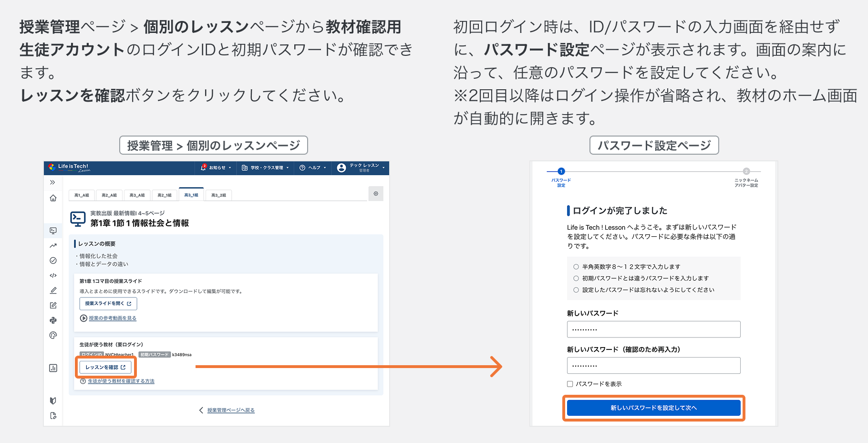Click the 情報とデータの違い bullet text
Screen dimensions: 868x443
pyautogui.click(x=103, y=264)
